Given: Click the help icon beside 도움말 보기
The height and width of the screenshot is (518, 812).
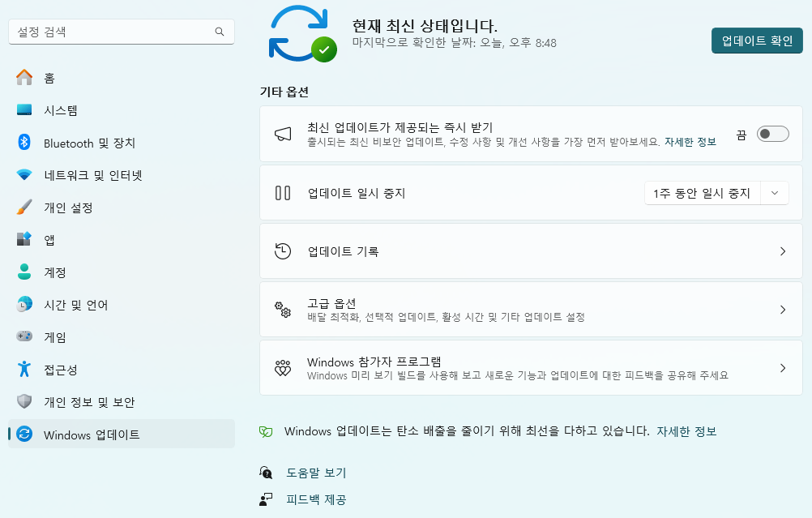Looking at the screenshot, I should tap(266, 473).
